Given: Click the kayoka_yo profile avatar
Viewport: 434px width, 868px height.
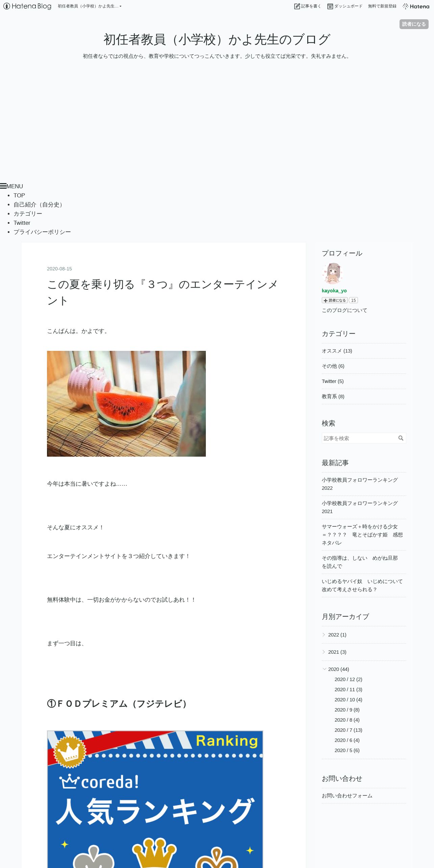Looking at the screenshot, I should coord(332,273).
